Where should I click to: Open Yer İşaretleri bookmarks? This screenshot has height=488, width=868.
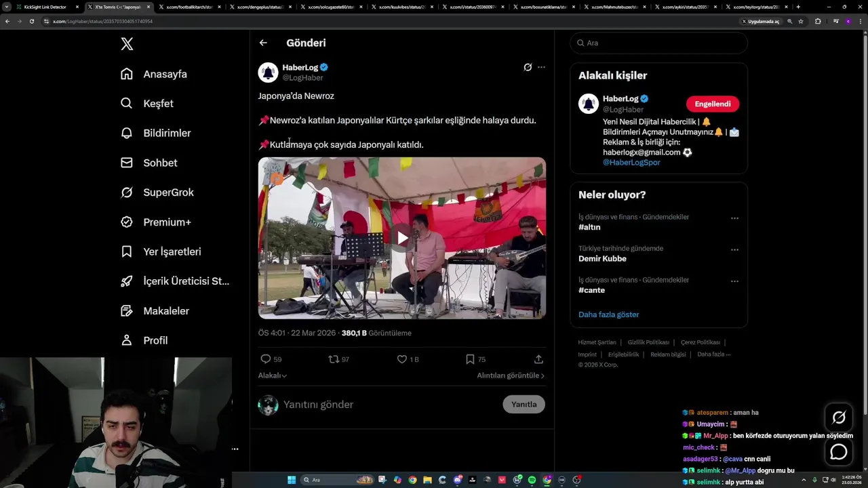click(161, 251)
